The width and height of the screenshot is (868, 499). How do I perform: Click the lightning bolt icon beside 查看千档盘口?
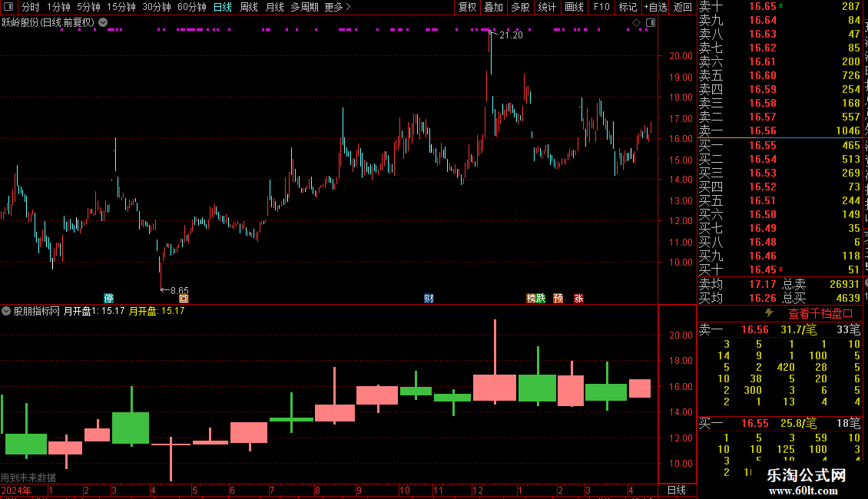point(769,313)
